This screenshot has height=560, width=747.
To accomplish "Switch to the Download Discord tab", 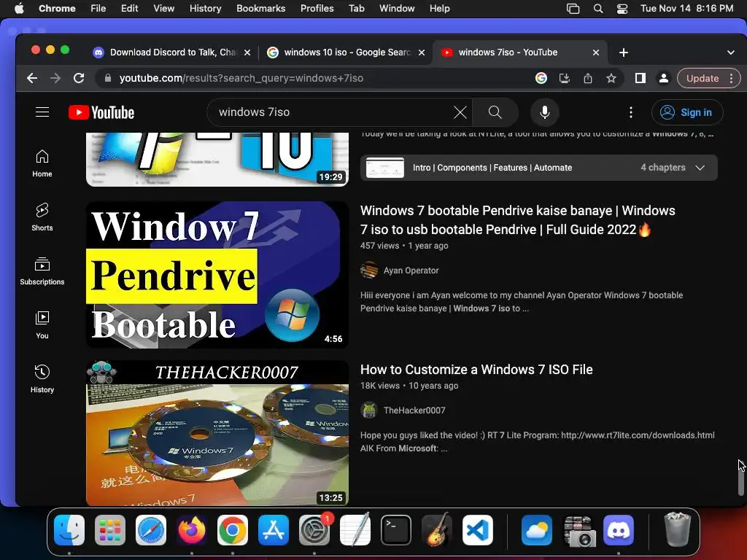I will coord(171,52).
